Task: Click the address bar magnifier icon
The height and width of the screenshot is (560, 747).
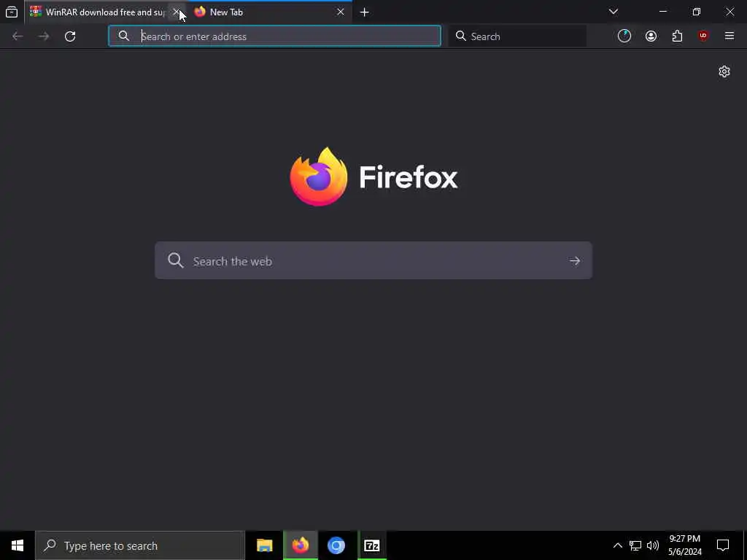Action: tap(124, 36)
